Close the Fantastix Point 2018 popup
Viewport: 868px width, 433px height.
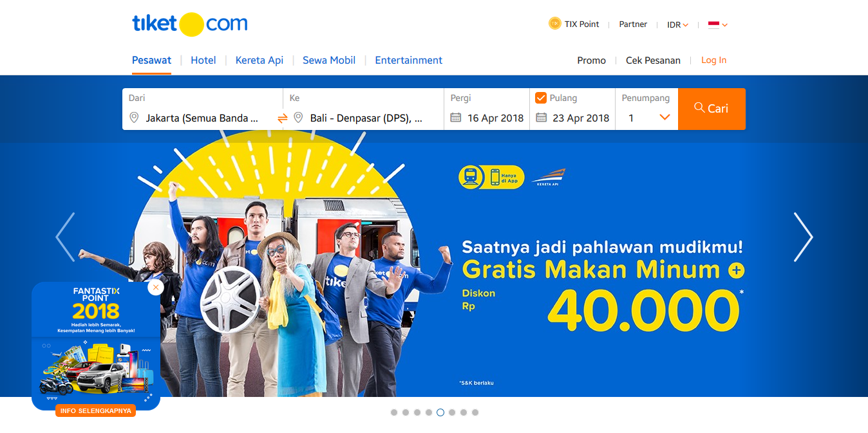155,287
